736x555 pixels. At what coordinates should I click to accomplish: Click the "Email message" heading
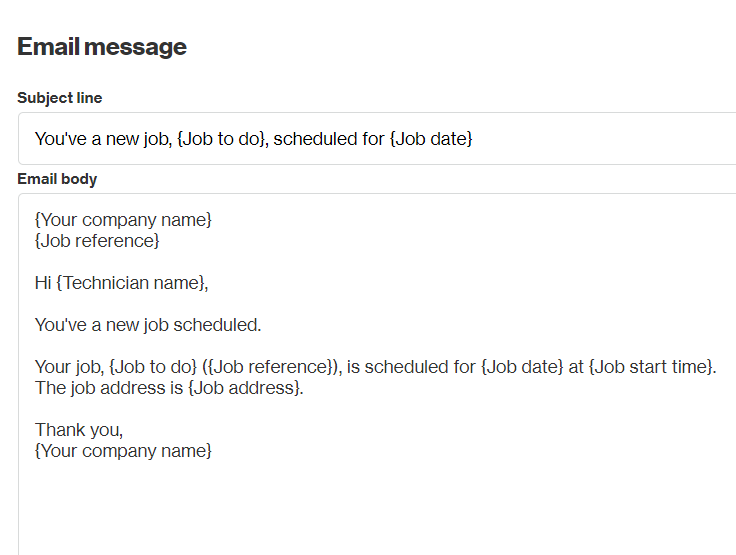(102, 47)
